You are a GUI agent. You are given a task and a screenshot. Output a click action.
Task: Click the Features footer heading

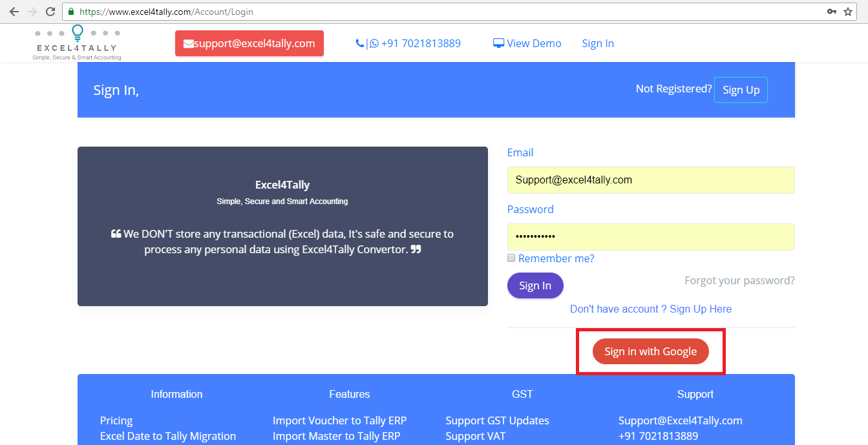pos(350,394)
